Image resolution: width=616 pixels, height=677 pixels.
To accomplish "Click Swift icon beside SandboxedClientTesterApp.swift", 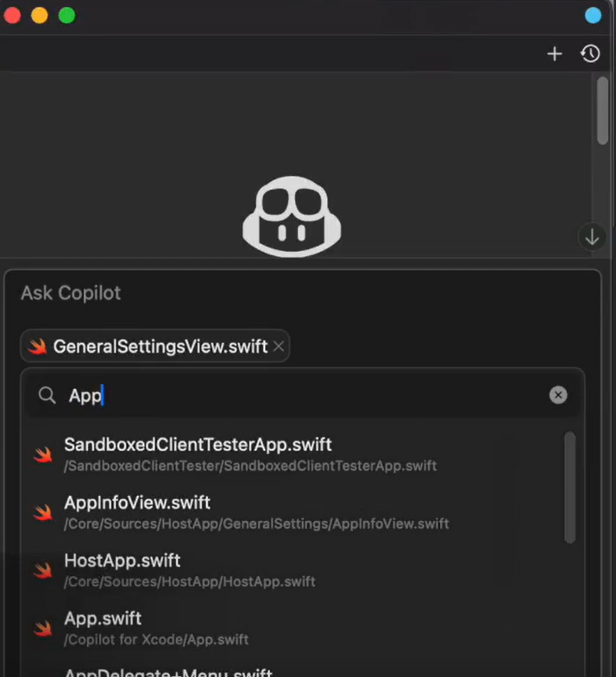I will click(x=43, y=454).
